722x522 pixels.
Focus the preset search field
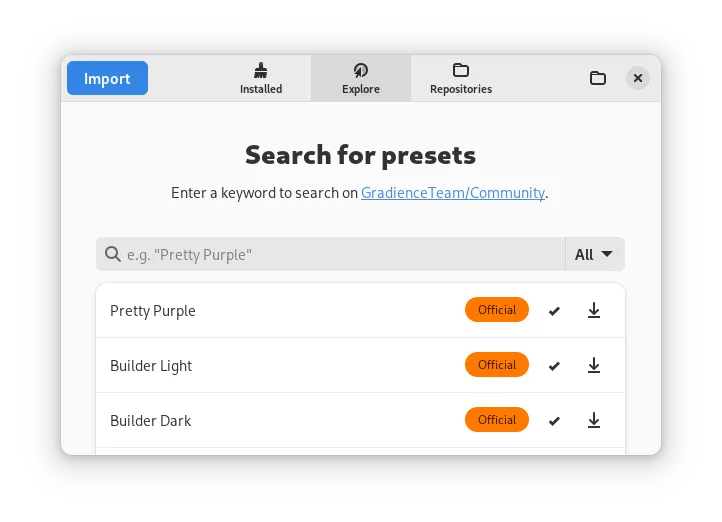pyautogui.click(x=331, y=254)
